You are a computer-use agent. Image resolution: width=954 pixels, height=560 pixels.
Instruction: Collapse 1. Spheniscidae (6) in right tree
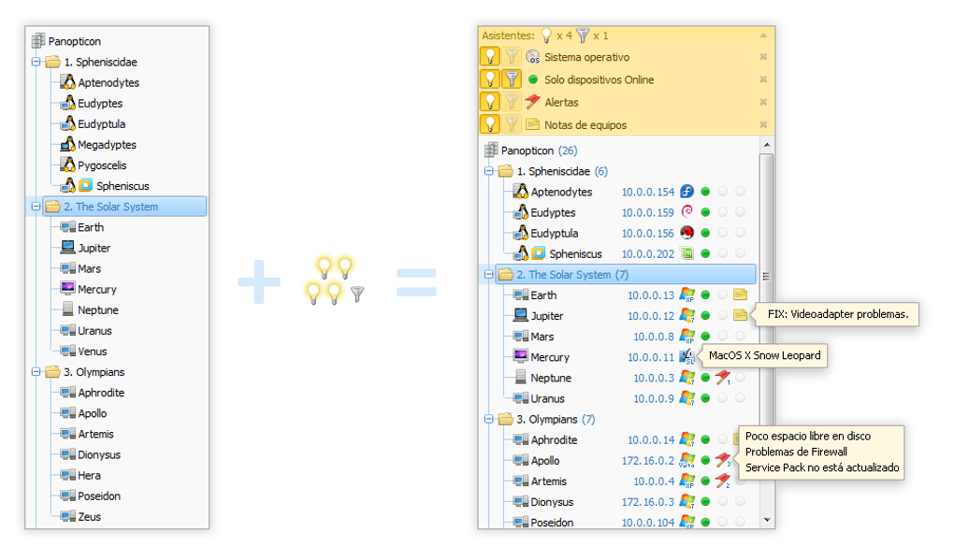pyautogui.click(x=488, y=171)
